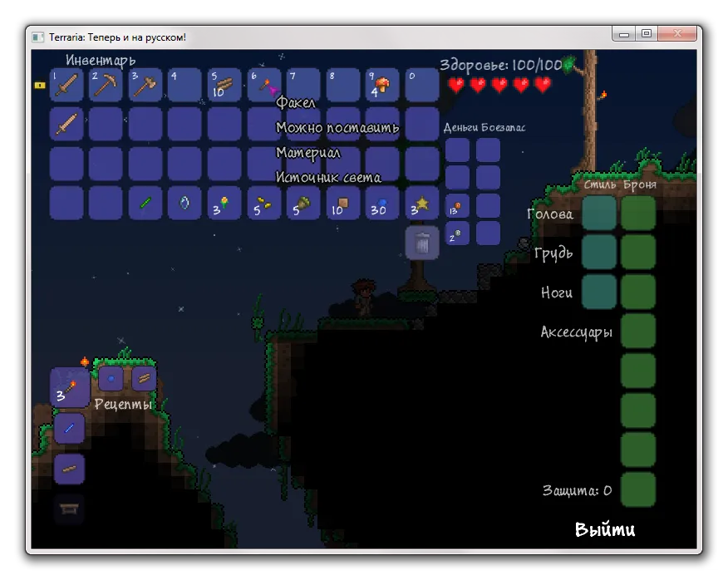
Task: Click the Материал tooltip line
Action: pos(308,153)
